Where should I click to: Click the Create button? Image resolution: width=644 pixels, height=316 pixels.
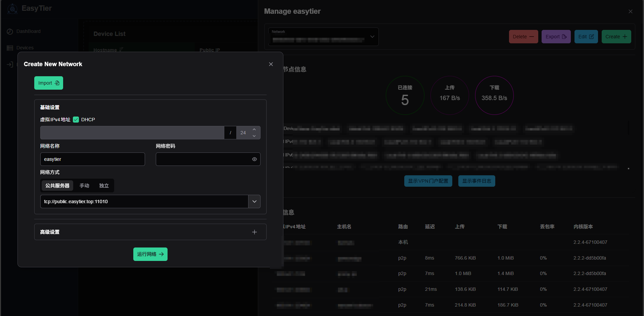coord(616,37)
